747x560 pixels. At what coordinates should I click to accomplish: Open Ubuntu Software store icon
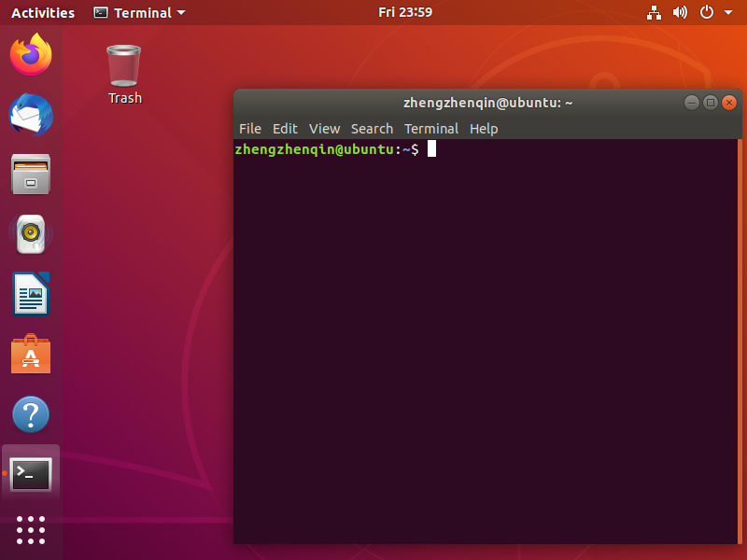31,354
